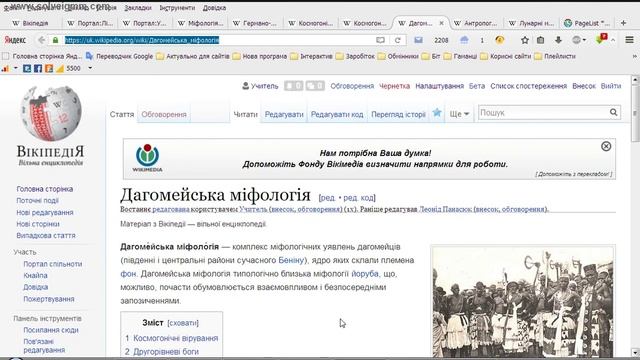Open the downloads arrow icon
This screenshot has height=360, width=640.
tap(558, 40)
